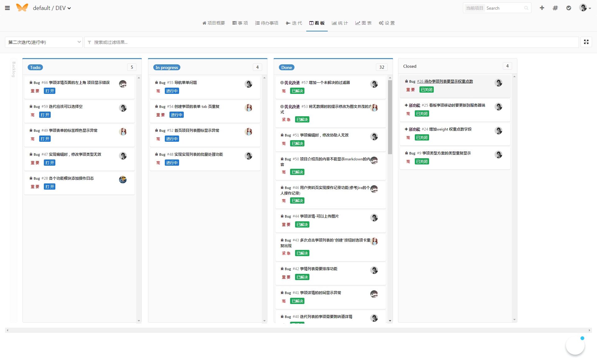Select the 待办事项 tab
This screenshot has height=364, width=597.
click(x=266, y=23)
